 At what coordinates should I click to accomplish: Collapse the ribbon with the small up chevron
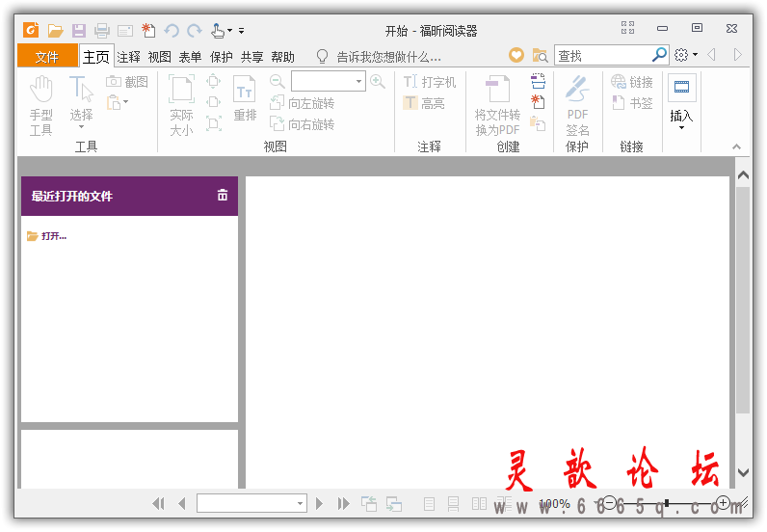click(737, 146)
